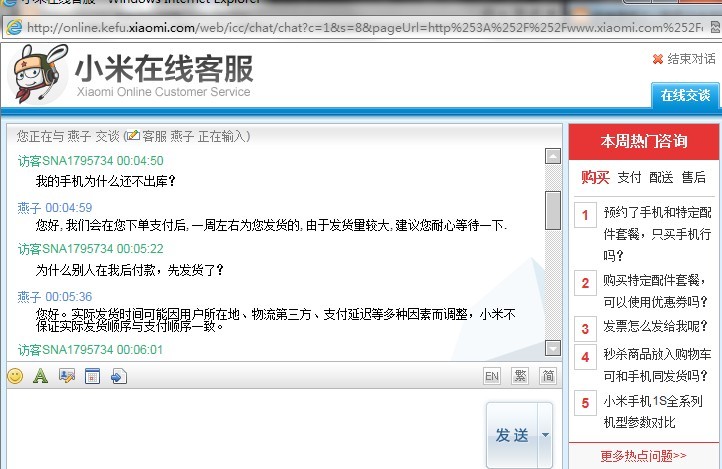Screen dimensions: 722x469
Task: Click the 本周热门咨询 panel header
Action: pos(644,141)
